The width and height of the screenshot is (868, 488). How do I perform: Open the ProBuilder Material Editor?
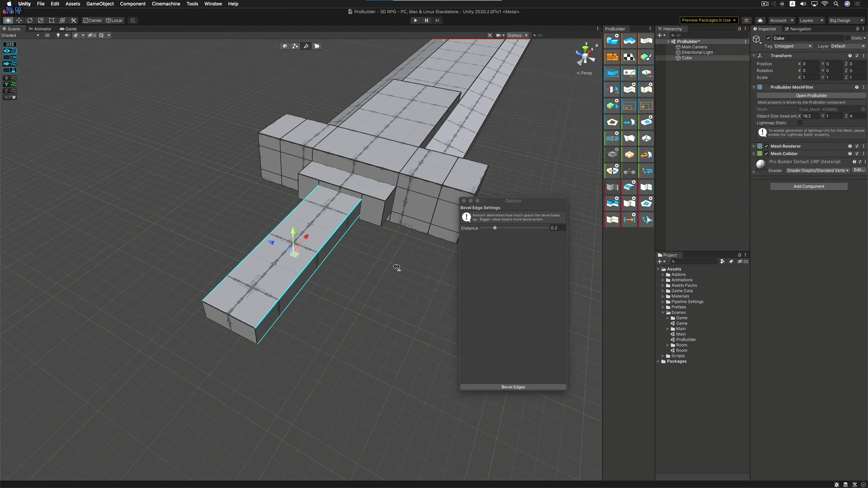click(612, 57)
